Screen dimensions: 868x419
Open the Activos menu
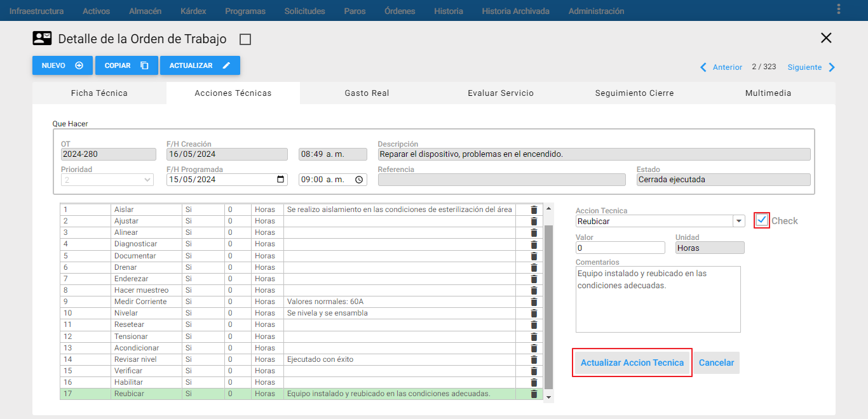coord(96,11)
